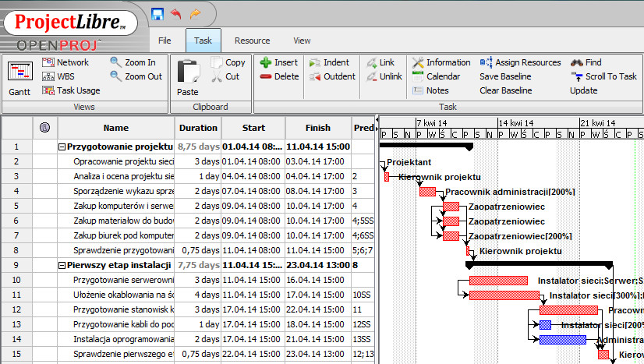
Task: Click the Paste clipboard icon
Action: point(189,71)
